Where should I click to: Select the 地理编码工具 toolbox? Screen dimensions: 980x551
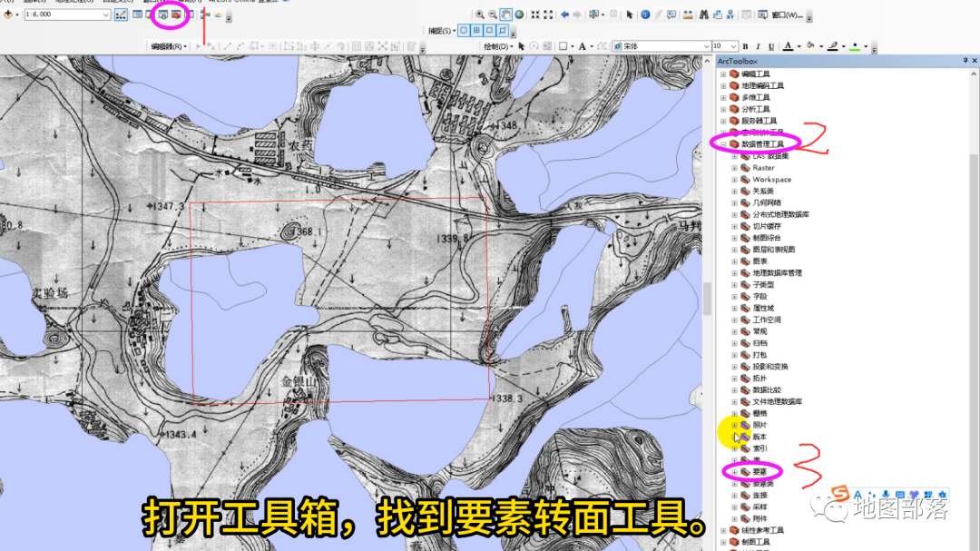pyautogui.click(x=762, y=85)
